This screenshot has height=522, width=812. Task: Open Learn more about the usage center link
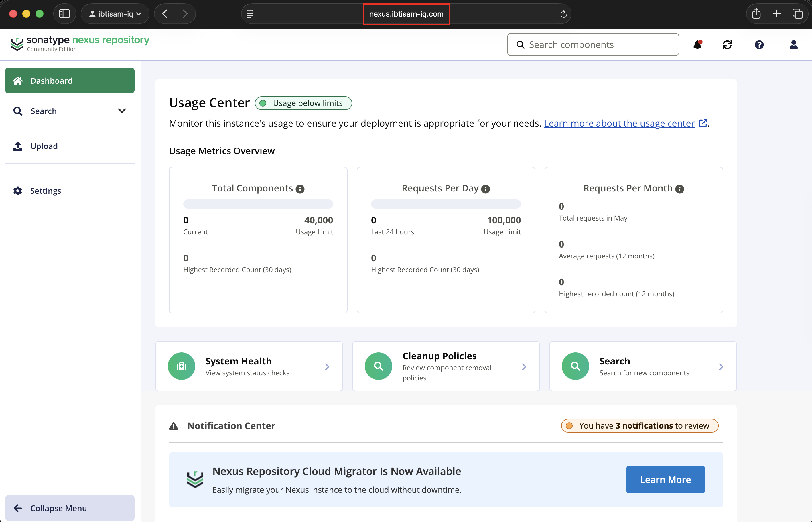click(619, 123)
